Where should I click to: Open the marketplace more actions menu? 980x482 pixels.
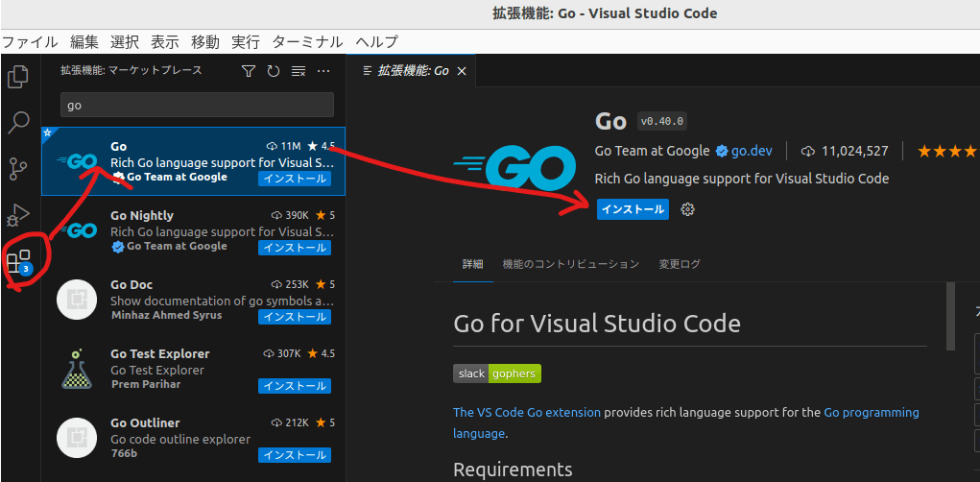click(323, 71)
